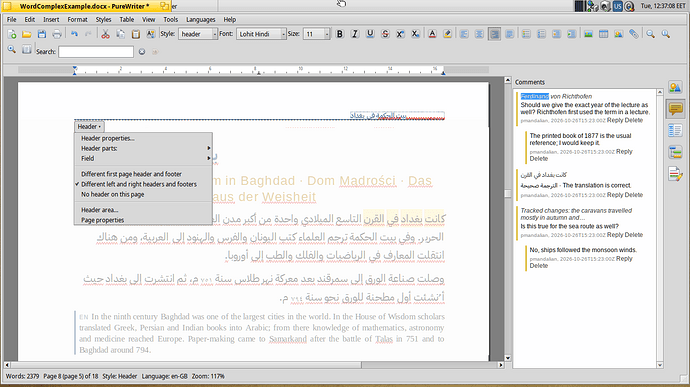This screenshot has height=387, width=690.
Task: Open the font Size dropdown
Action: click(x=316, y=34)
